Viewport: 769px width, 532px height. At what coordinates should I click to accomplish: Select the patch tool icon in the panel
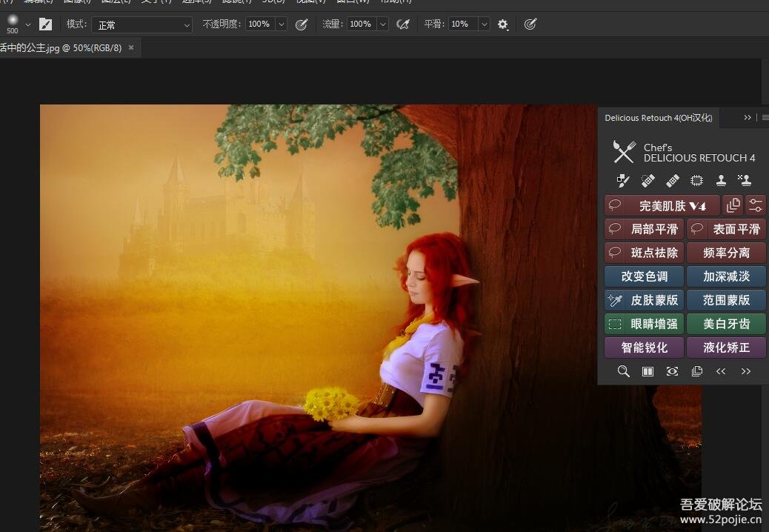point(696,181)
